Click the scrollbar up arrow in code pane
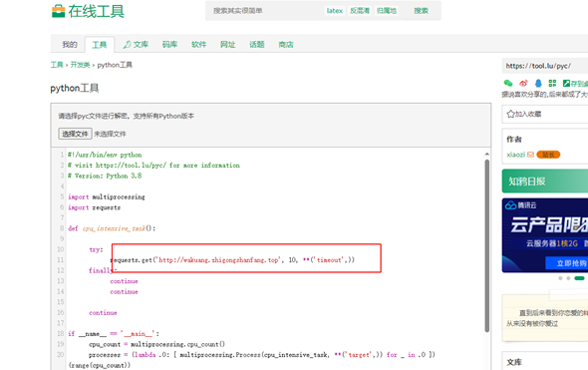588x370 pixels. 486,154
